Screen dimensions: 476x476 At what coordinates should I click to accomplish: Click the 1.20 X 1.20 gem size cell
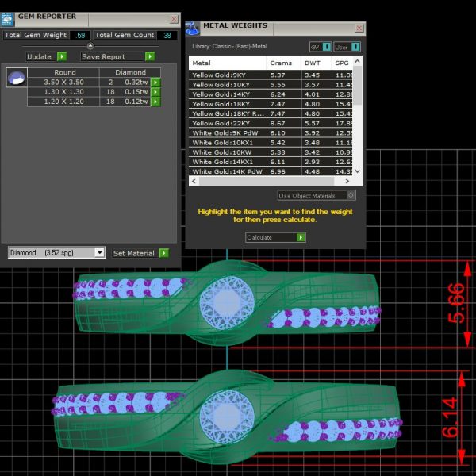pyautogui.click(x=63, y=102)
